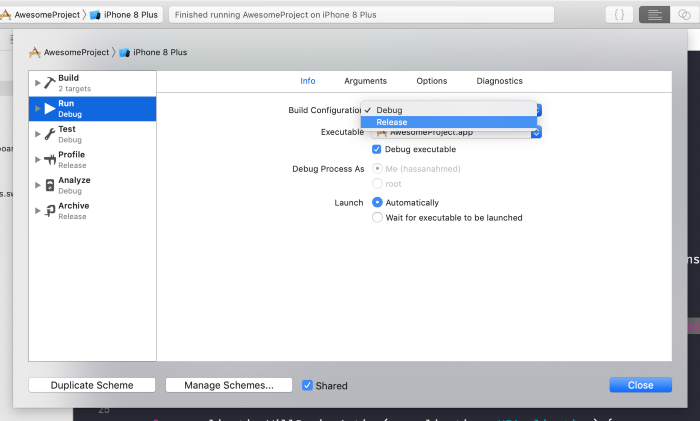
Task: Click the Run play icon
Action: (x=50, y=108)
